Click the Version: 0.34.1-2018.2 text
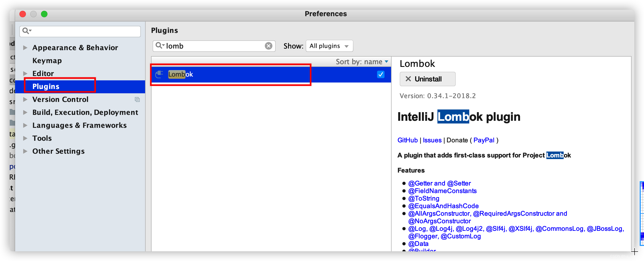 (x=438, y=96)
